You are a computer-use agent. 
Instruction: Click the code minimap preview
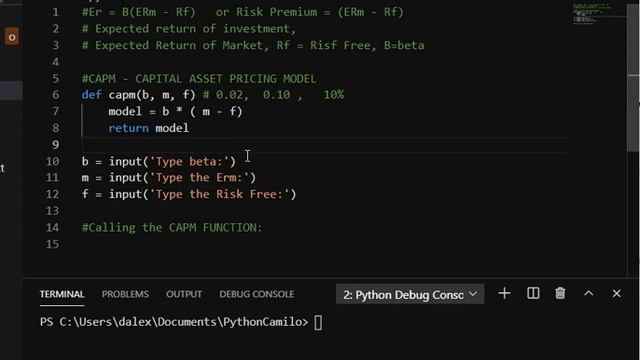point(591,13)
